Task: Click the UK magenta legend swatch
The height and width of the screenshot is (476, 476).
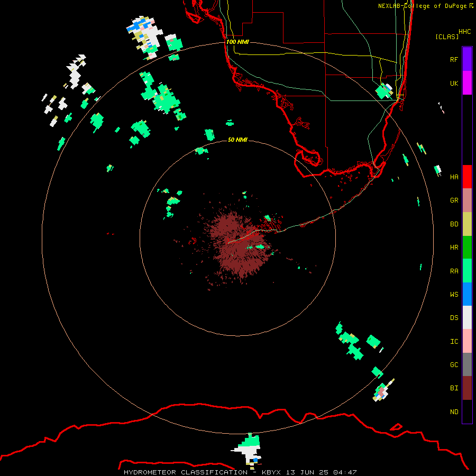Action: click(x=467, y=83)
